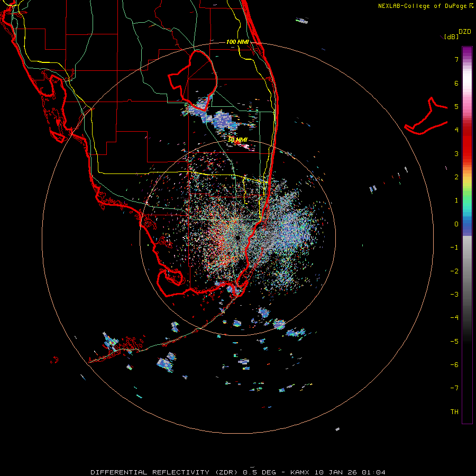
Task: Click the 2 value on color scale
Action: click(456, 177)
